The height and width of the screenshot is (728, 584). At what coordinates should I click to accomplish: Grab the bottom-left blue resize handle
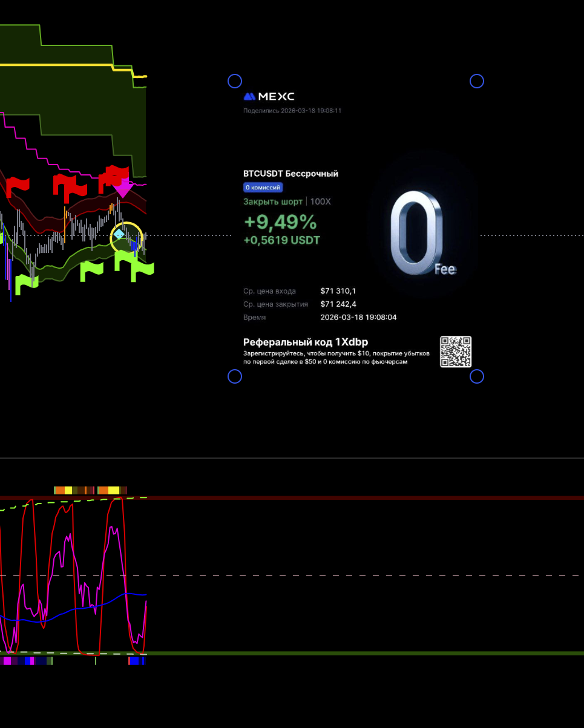(235, 376)
